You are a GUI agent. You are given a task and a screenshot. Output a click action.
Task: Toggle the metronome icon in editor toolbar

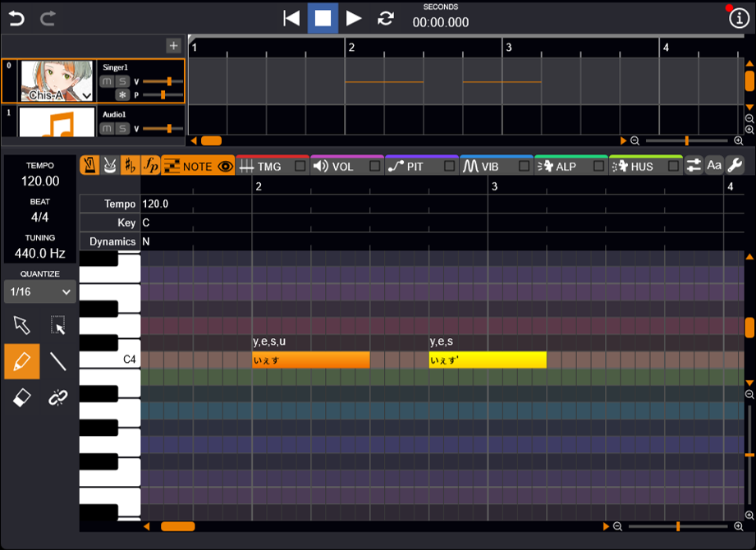pyautogui.click(x=89, y=166)
